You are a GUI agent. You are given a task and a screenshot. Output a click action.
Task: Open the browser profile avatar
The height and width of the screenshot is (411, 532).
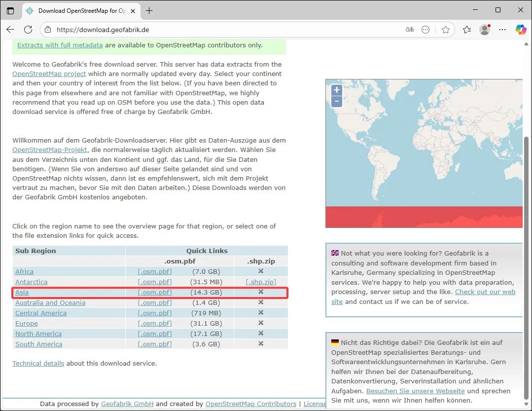485,30
